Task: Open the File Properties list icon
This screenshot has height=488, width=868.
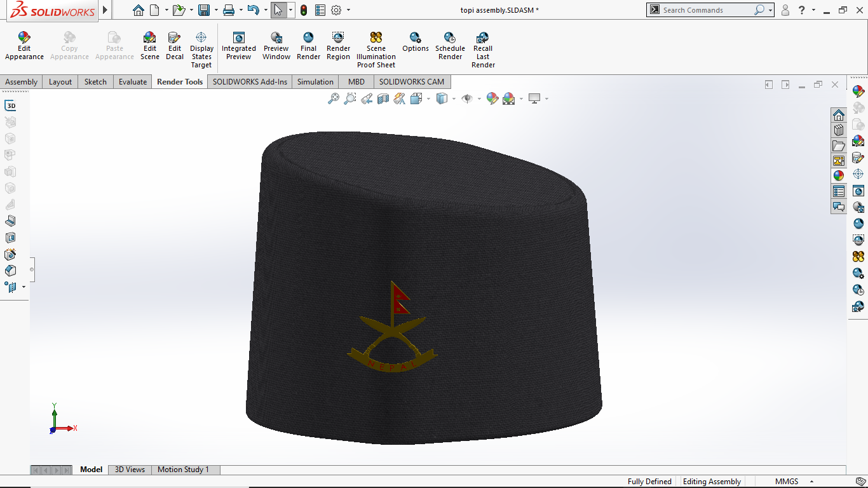Action: pyautogui.click(x=320, y=10)
